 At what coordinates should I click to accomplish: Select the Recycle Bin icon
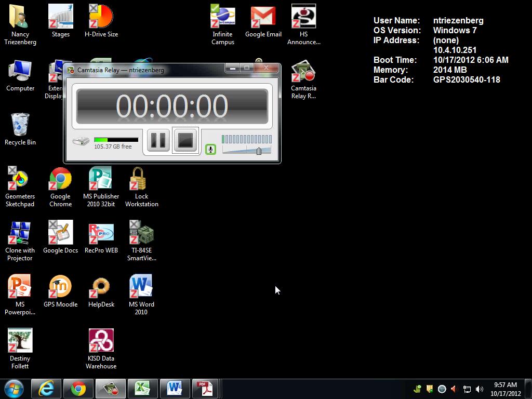pos(20,129)
